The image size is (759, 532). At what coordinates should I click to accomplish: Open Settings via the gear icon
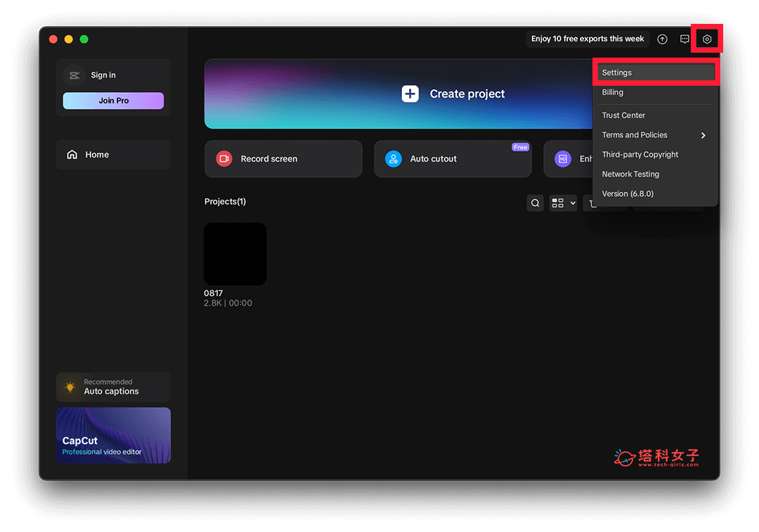(707, 39)
